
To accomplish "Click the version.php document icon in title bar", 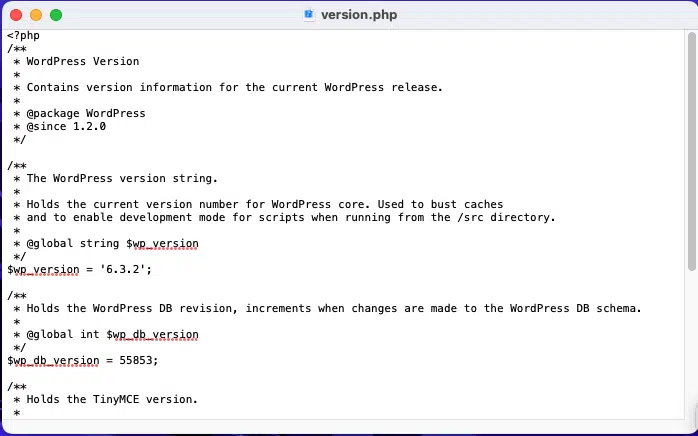I will 309,15.
